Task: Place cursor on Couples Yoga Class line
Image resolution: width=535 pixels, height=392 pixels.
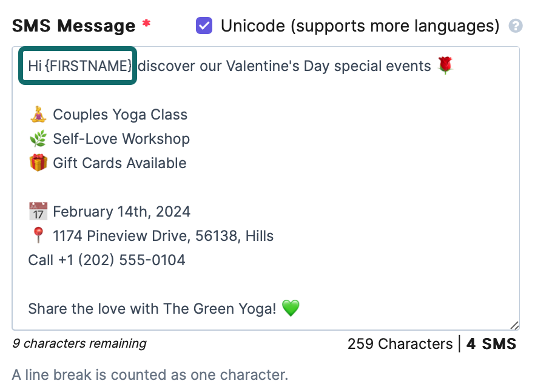Action: (120, 114)
